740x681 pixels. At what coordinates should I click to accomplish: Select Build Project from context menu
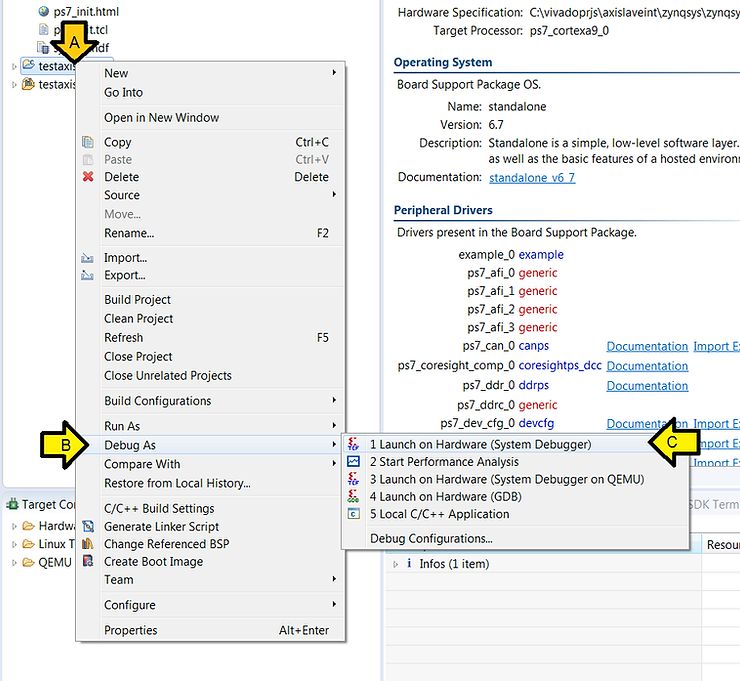[210, 300]
